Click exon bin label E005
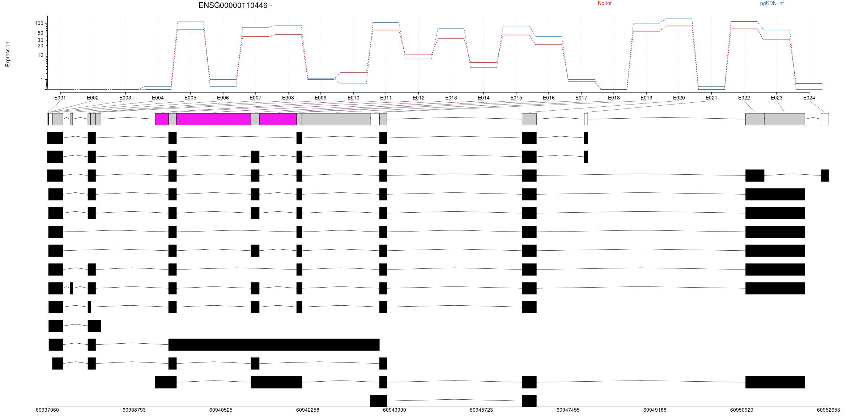This screenshot has width=868, height=416. pos(190,98)
